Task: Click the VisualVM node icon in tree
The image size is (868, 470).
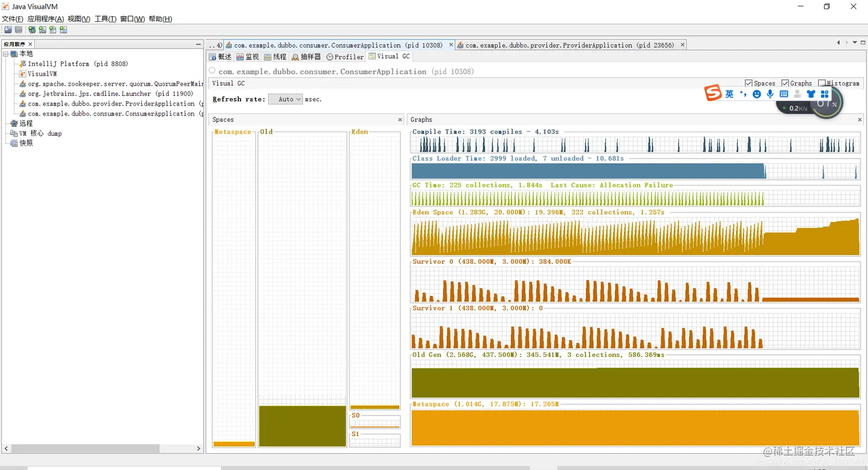Action: [x=23, y=74]
